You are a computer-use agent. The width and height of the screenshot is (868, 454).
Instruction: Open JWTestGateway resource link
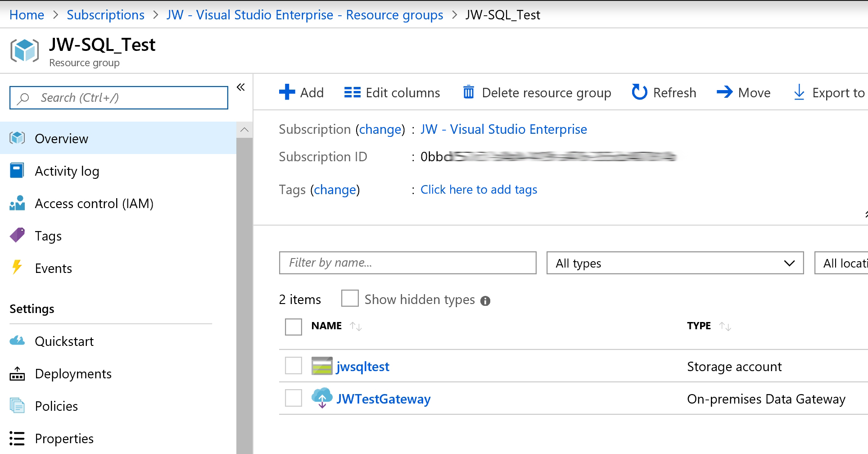click(x=383, y=399)
